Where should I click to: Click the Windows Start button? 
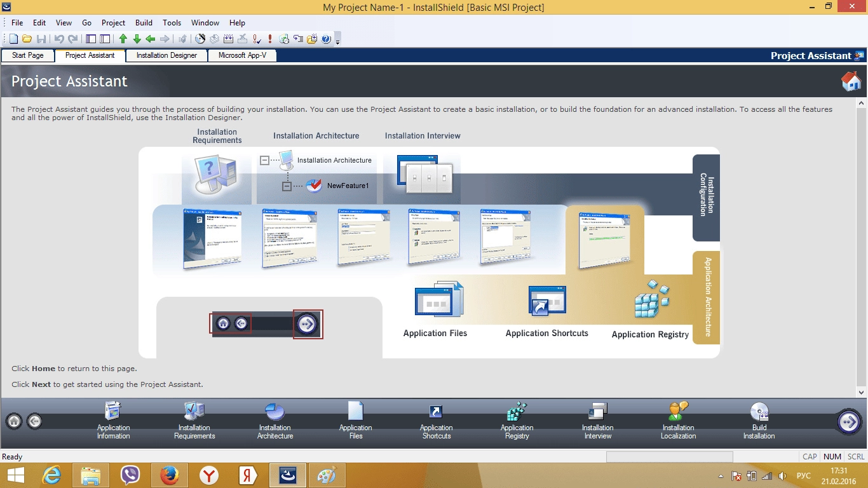[x=15, y=475]
